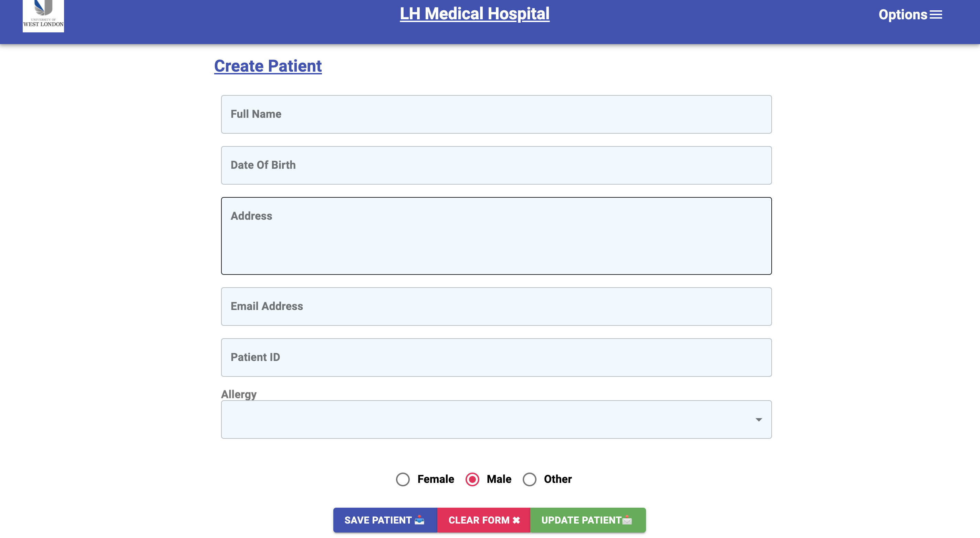
Task: Select the Male radio button
Action: click(472, 479)
